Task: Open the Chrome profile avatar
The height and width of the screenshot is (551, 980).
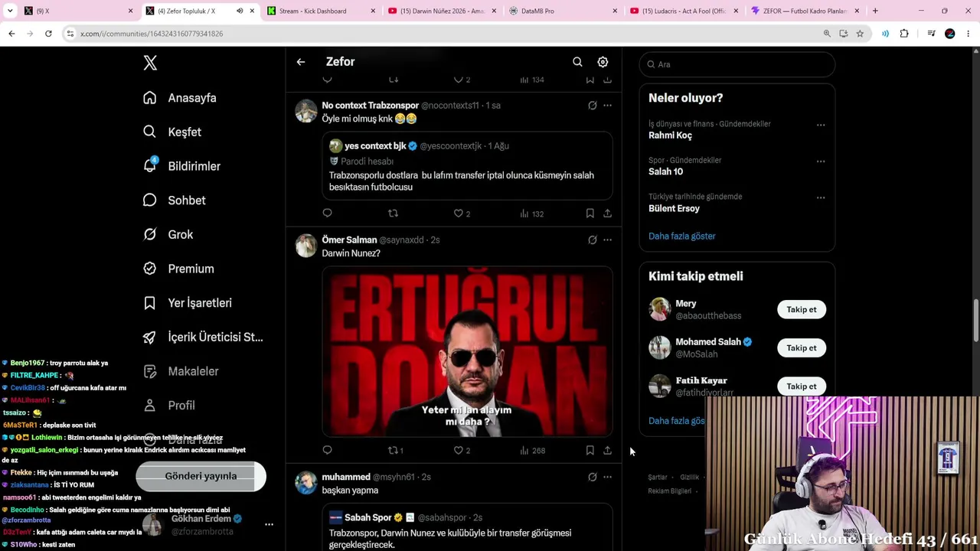Action: tap(950, 34)
